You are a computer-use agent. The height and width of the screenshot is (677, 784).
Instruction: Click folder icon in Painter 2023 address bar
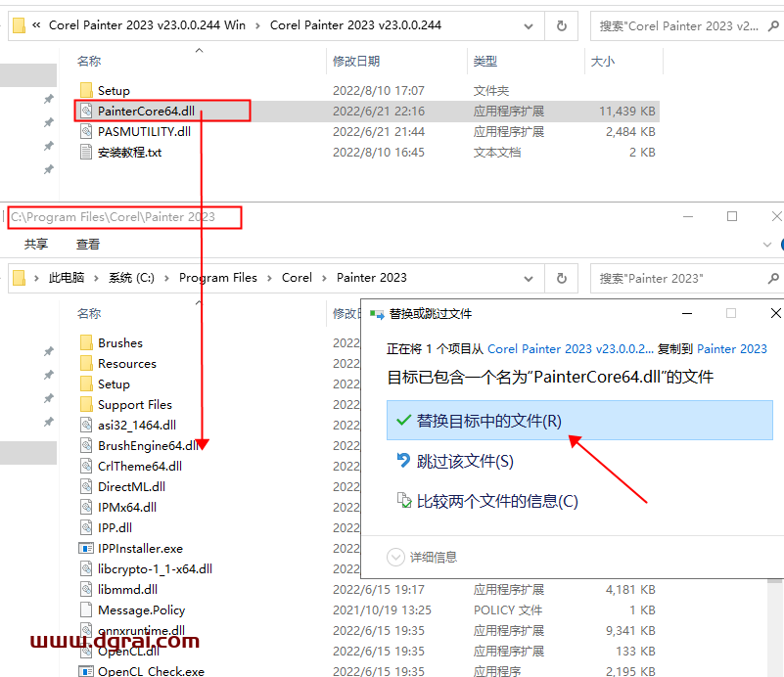(19, 277)
